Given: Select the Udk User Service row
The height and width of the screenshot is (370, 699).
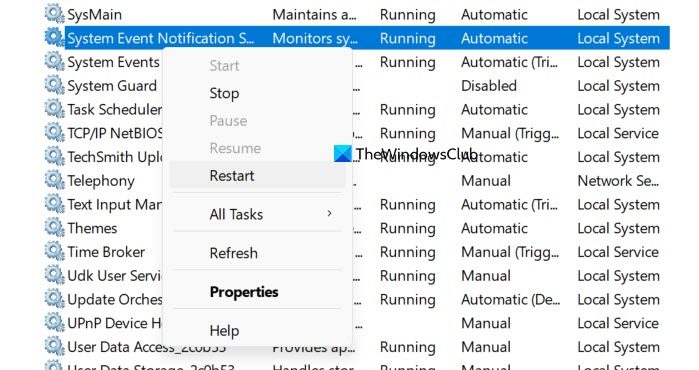Looking at the screenshot, I should [x=357, y=275].
